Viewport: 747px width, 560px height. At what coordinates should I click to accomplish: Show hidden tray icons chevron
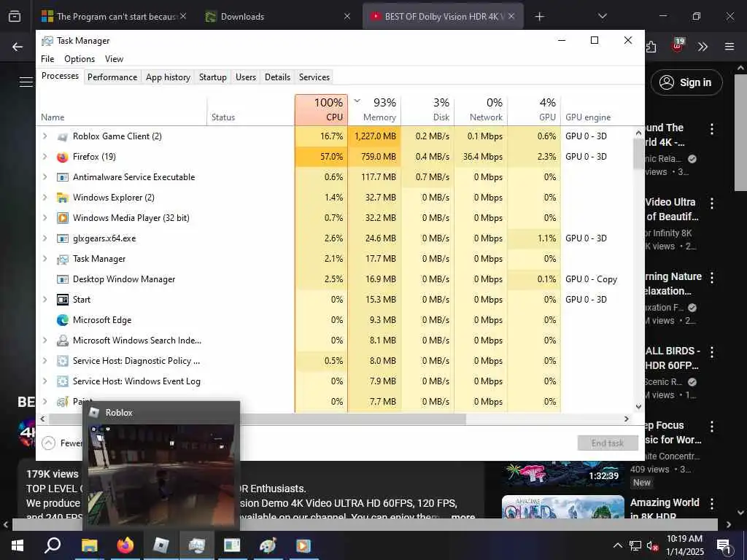(617, 545)
